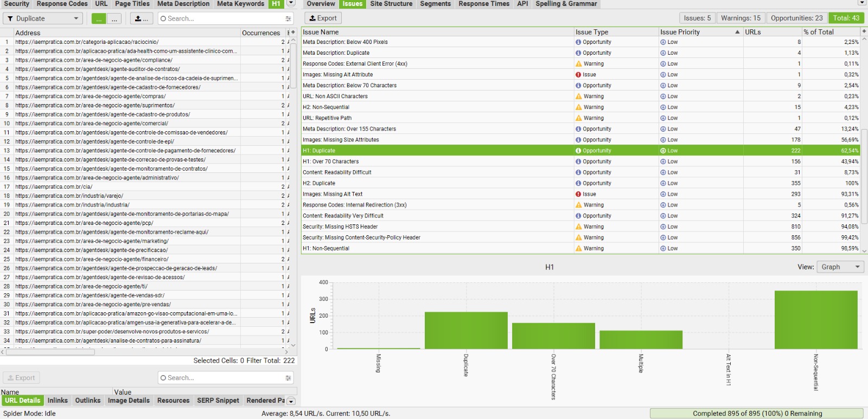The width and height of the screenshot is (868, 419).
Task: Show more tabs via arrow next to H1
Action: pos(291,3)
